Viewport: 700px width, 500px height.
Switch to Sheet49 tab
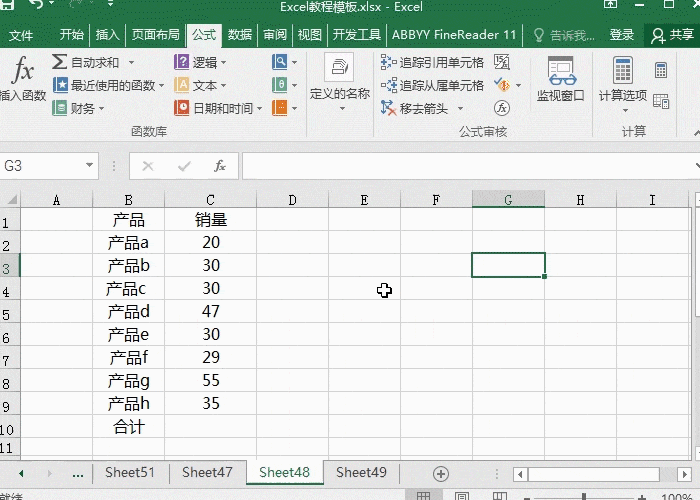(x=361, y=473)
